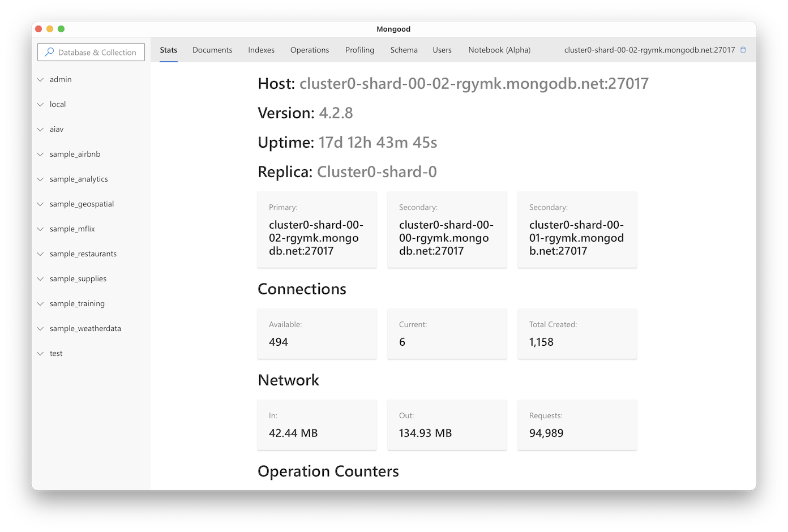Expand the sample_supplies chevron
788x532 pixels.
pyautogui.click(x=40, y=278)
